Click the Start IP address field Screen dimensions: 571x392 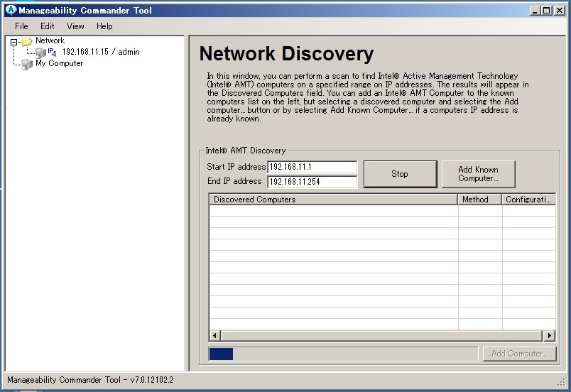coord(312,167)
